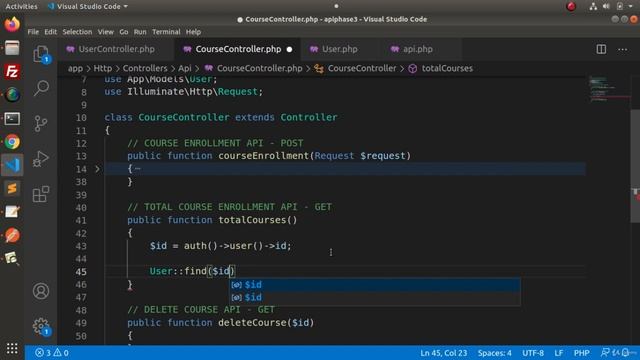Launch Firefox from the dock
The image size is (640, 360).
pos(12,24)
